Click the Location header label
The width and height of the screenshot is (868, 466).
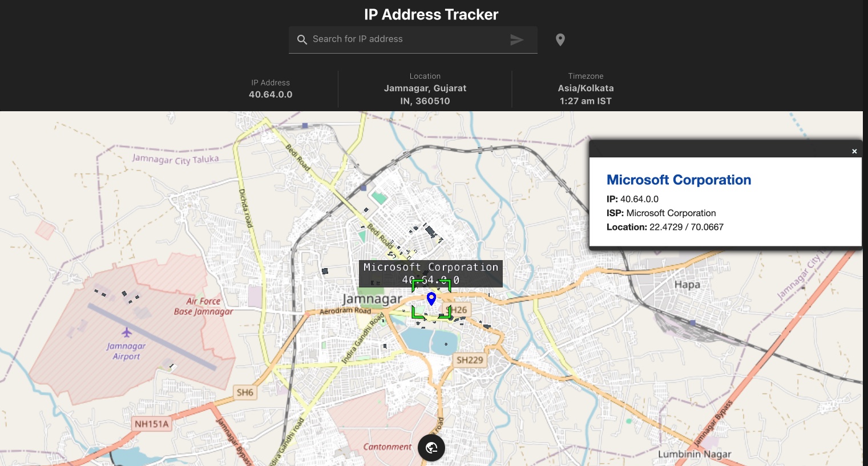click(425, 76)
